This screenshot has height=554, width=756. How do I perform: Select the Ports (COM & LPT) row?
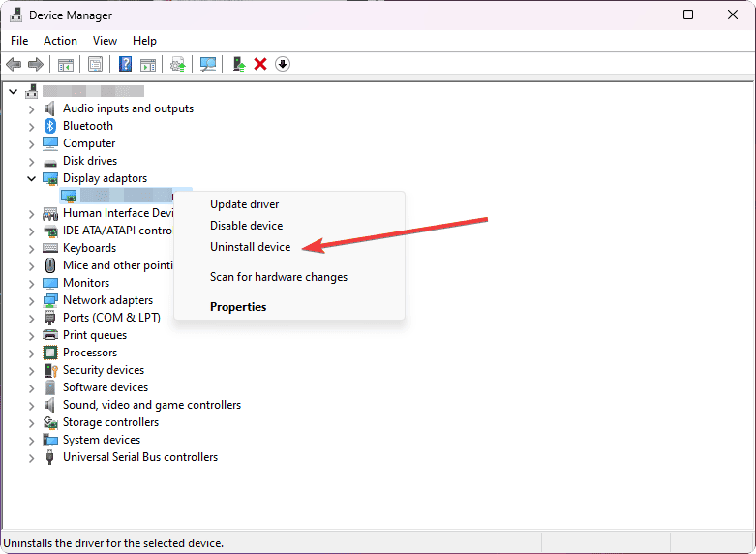coord(112,318)
